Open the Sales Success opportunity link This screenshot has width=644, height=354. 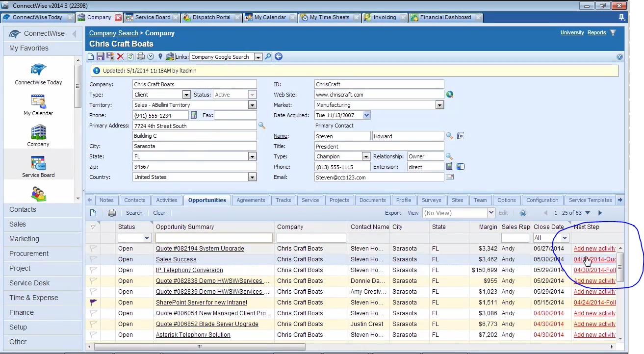(176, 259)
